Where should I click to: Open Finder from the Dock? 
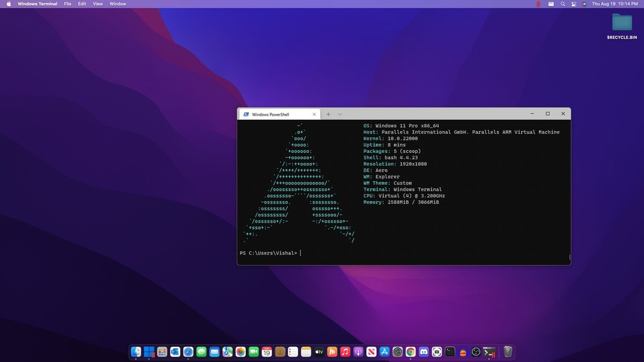pos(136,352)
